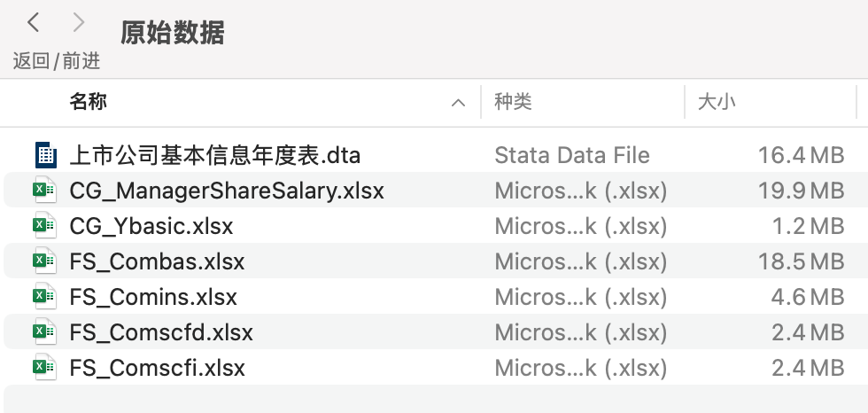868x413 pixels.
Task: Select the FS_Comscfd.xlsx file name
Action: tap(161, 332)
